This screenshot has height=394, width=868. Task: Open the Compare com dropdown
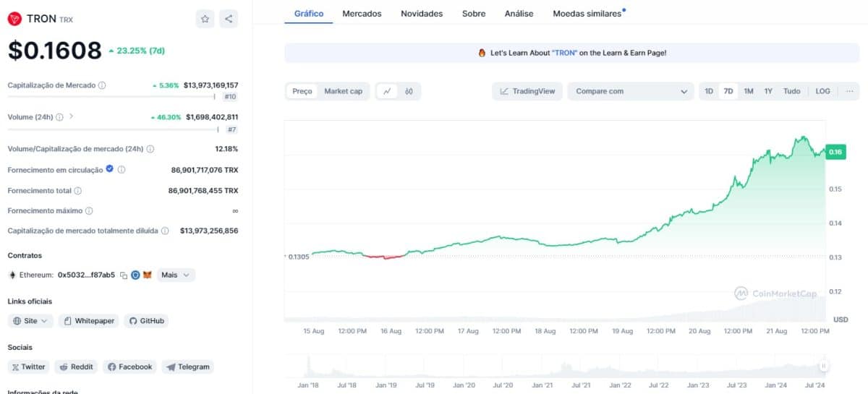click(x=631, y=91)
